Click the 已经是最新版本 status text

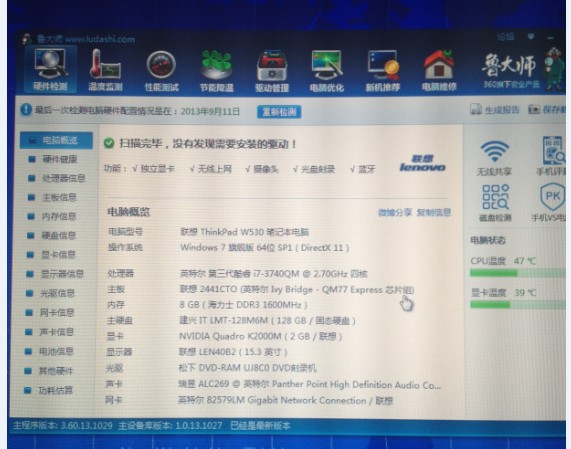coord(260,426)
